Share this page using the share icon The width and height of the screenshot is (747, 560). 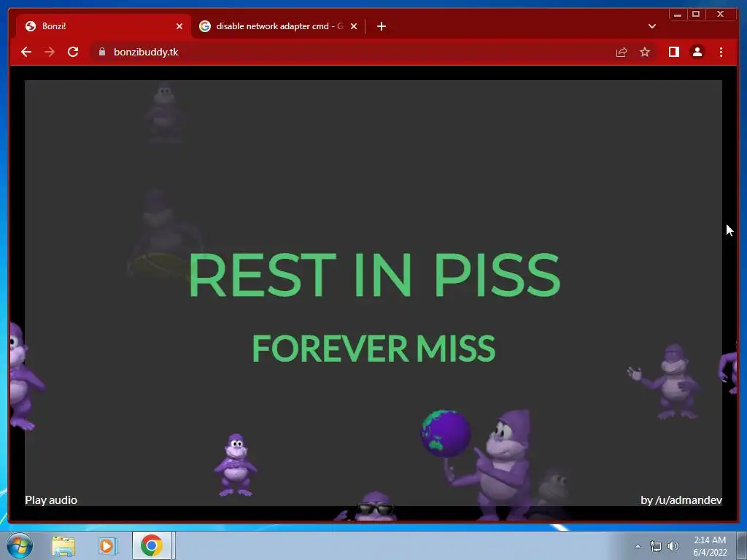click(622, 52)
